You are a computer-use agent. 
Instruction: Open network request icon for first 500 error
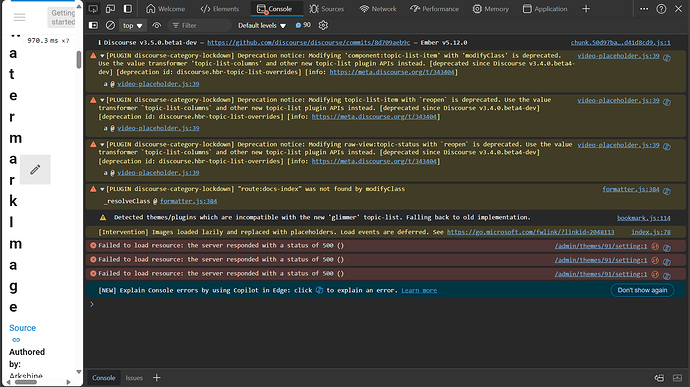(655, 246)
